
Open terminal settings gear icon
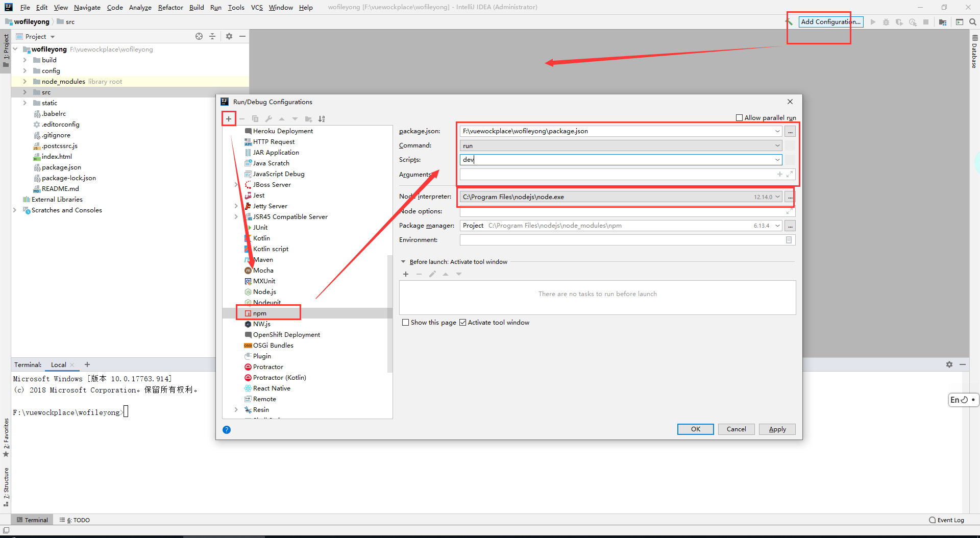point(949,364)
